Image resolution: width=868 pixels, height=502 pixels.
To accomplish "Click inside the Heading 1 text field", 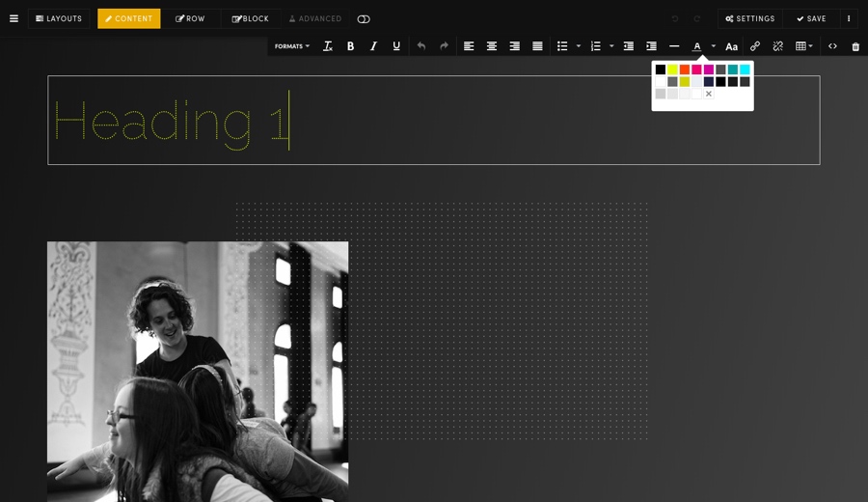I will pos(433,121).
